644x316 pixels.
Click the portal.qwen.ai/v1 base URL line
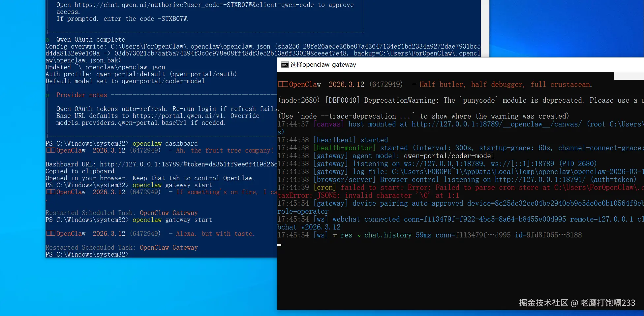coord(158,116)
